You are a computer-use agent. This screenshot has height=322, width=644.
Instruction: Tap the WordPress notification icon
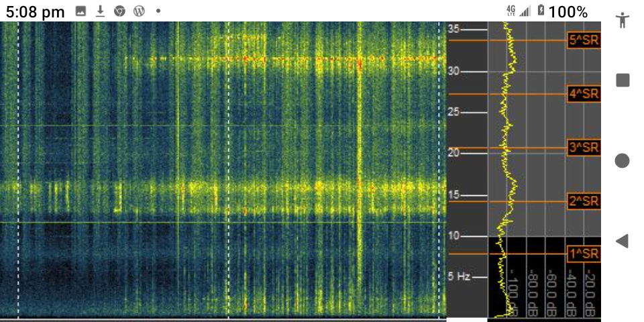pyautogui.click(x=139, y=11)
